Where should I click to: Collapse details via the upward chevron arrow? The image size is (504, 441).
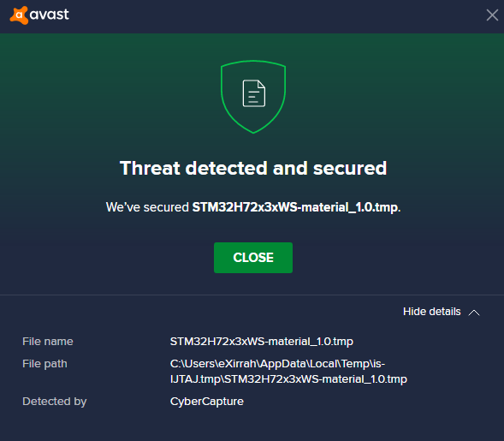click(x=474, y=313)
